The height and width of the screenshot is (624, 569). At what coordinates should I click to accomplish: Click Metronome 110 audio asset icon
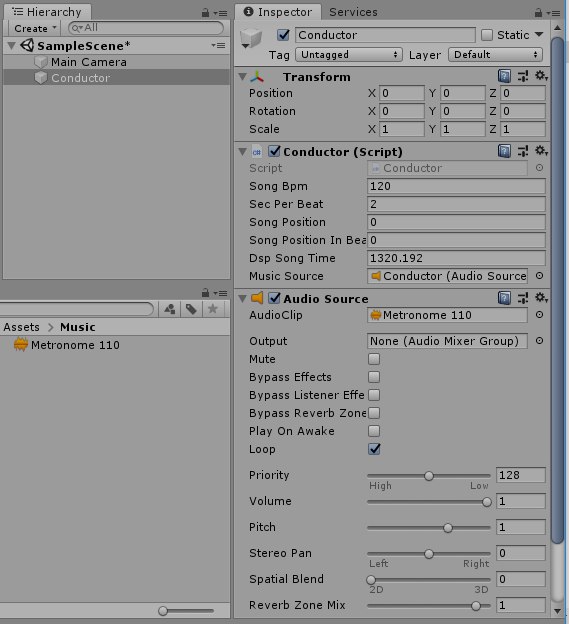tap(21, 344)
